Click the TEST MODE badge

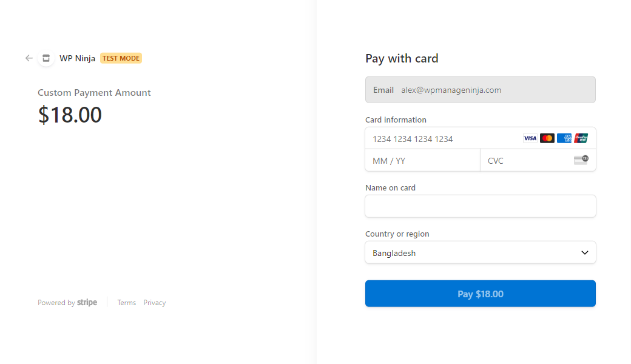pos(121,58)
